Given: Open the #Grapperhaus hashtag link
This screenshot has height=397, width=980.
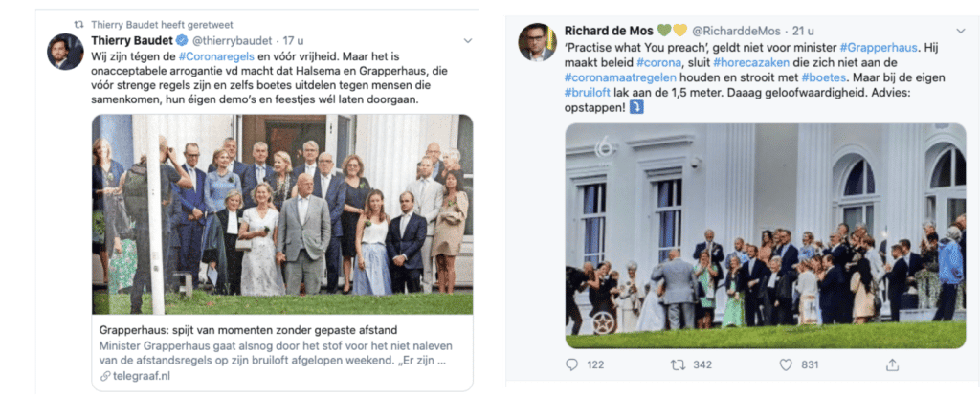Looking at the screenshot, I should [x=880, y=48].
